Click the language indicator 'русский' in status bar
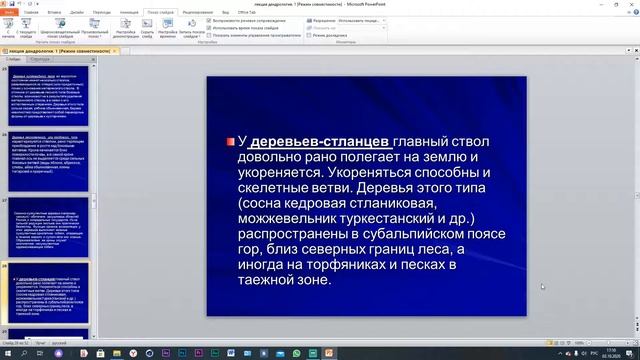The image size is (640, 360). click(60, 343)
